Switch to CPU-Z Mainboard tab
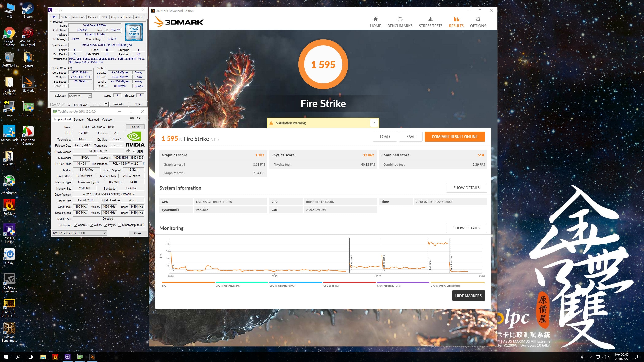Screen dimensions: 644x362 coord(79,17)
